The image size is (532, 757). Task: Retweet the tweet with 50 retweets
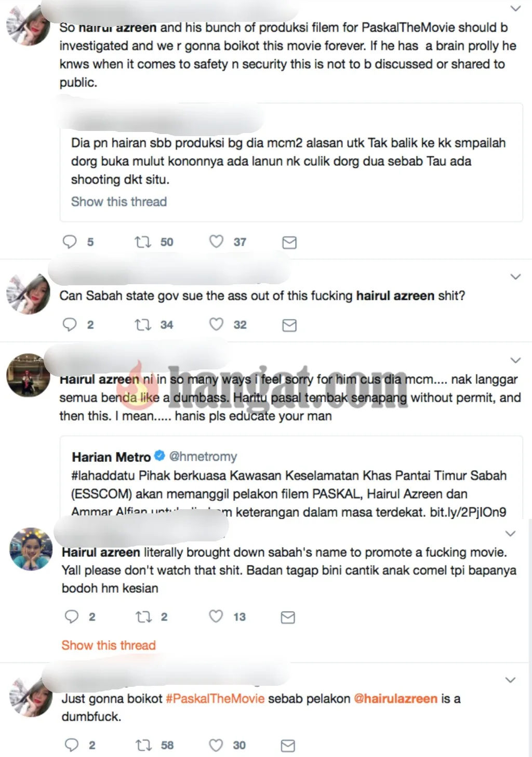[143, 242]
